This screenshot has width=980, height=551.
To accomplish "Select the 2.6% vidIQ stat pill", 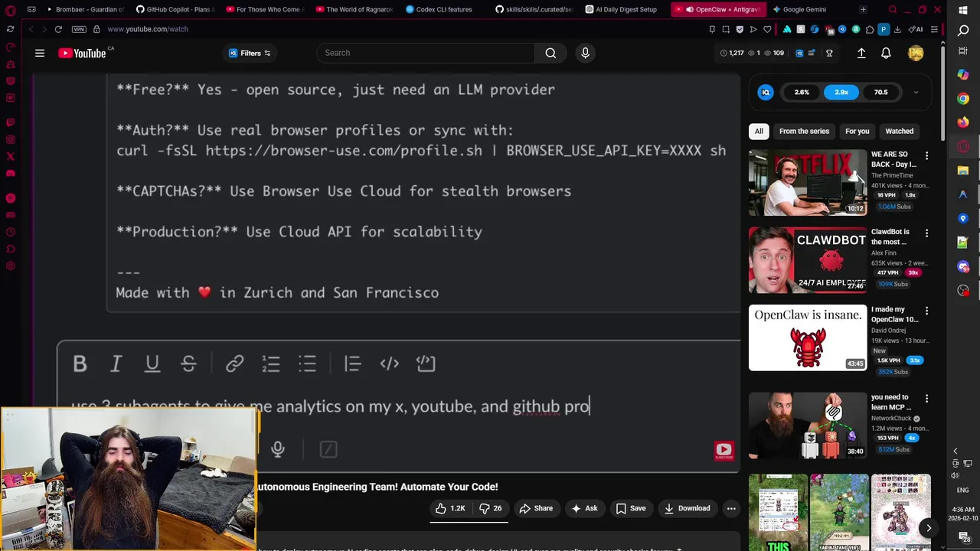I will click(x=802, y=93).
